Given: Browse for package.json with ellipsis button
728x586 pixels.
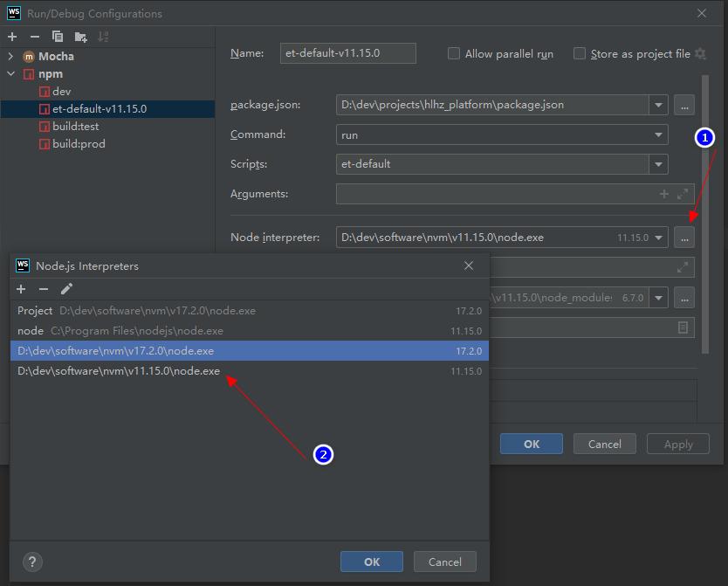Looking at the screenshot, I should (684, 105).
